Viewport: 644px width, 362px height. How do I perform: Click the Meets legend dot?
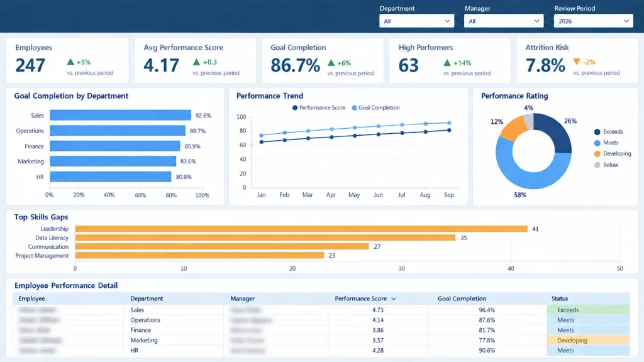(x=597, y=143)
